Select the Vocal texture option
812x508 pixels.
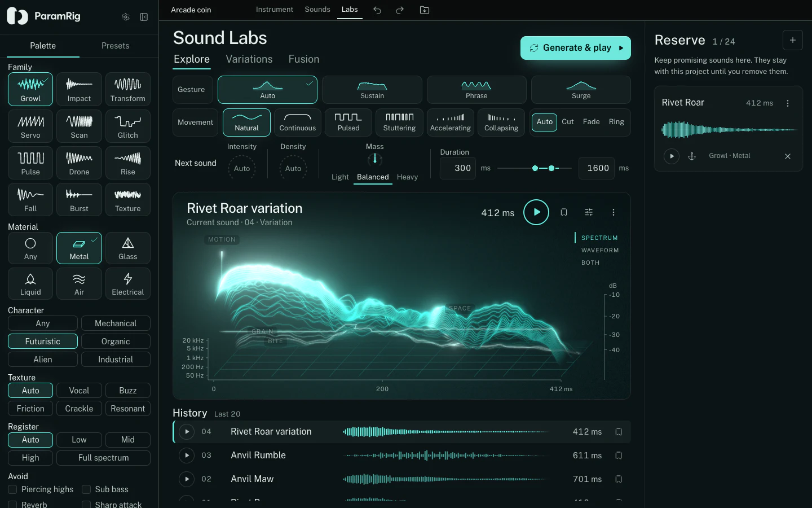point(79,391)
